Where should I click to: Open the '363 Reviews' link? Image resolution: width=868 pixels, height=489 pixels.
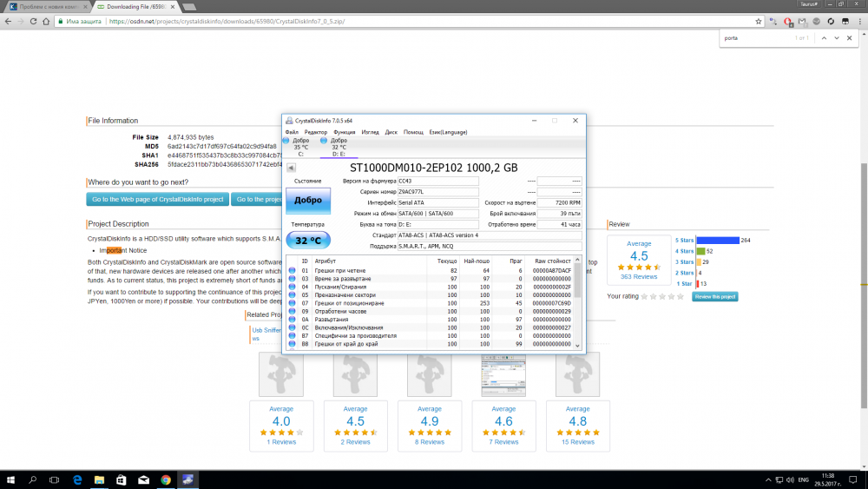639,276
